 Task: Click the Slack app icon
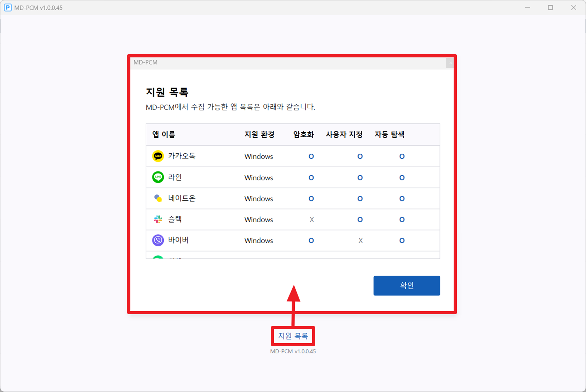pyautogui.click(x=158, y=219)
